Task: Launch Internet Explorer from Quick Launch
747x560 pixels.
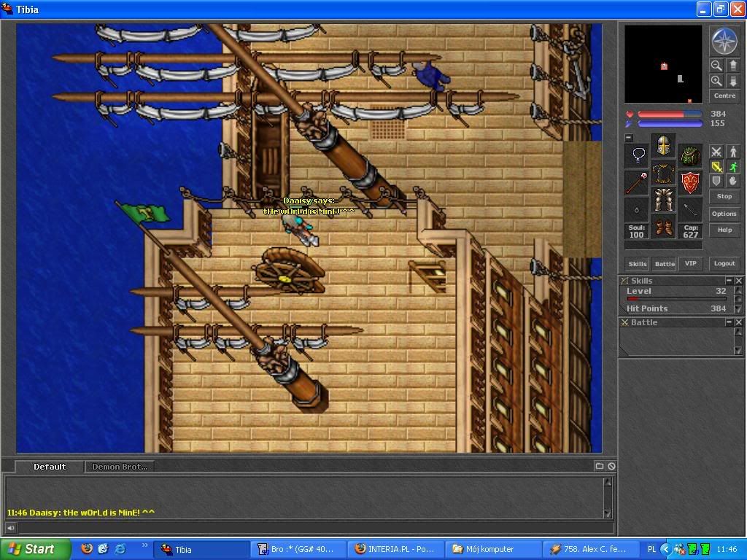Action: [120, 549]
